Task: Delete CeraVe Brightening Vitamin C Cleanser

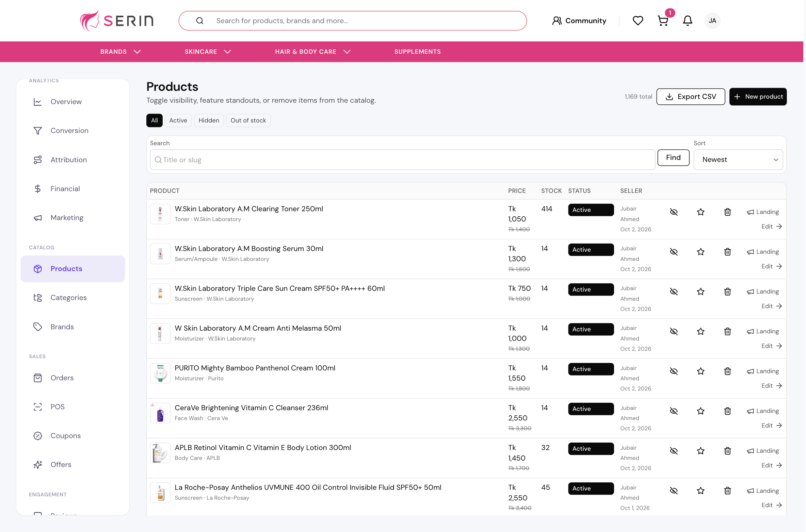Action: pos(727,411)
